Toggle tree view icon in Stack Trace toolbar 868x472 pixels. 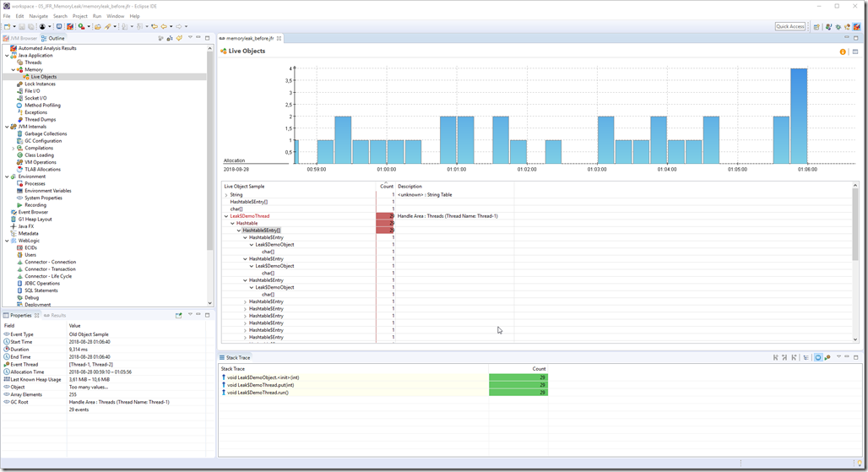point(806,357)
